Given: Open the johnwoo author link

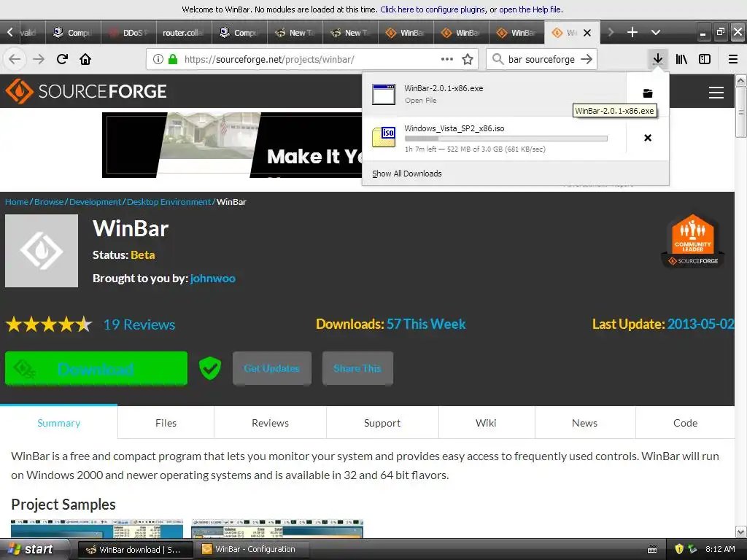Looking at the screenshot, I should (x=213, y=278).
